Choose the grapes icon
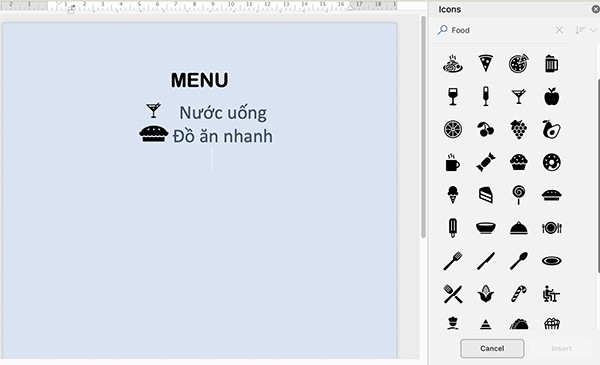This screenshot has height=365, width=600. (x=518, y=129)
